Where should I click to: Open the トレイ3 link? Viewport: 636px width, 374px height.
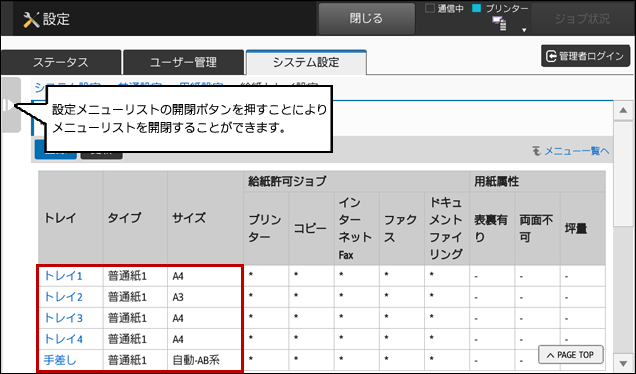pos(63,318)
